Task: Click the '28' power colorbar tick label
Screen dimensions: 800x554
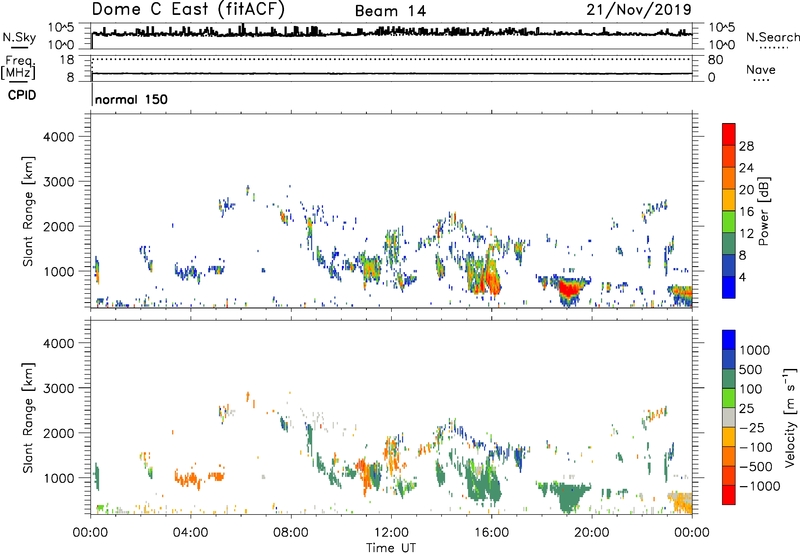Action: pos(746,146)
